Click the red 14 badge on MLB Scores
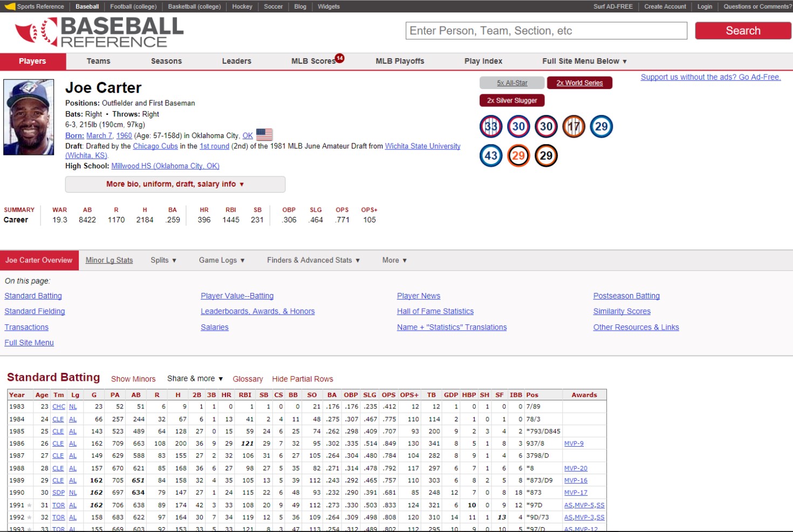Screen dimensions: 793x532 point(340,58)
